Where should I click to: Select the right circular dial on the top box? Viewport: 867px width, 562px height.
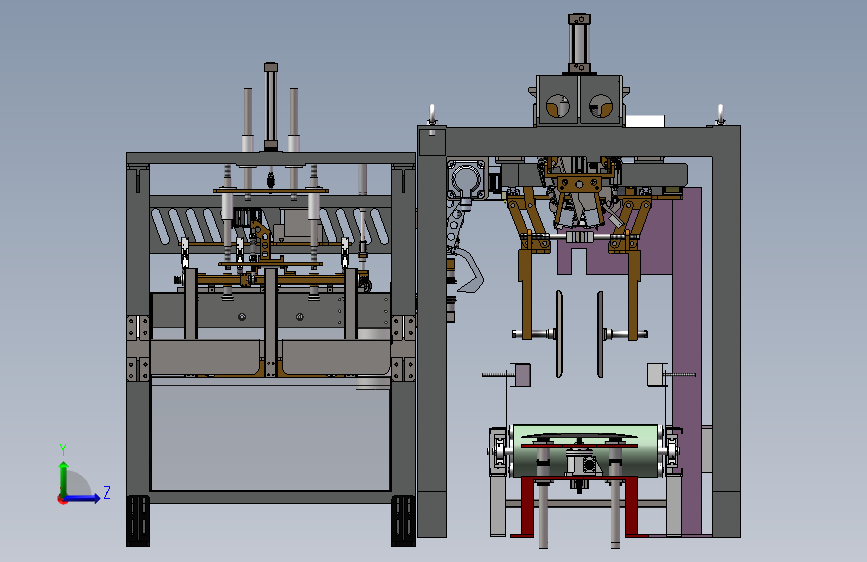click(x=600, y=106)
